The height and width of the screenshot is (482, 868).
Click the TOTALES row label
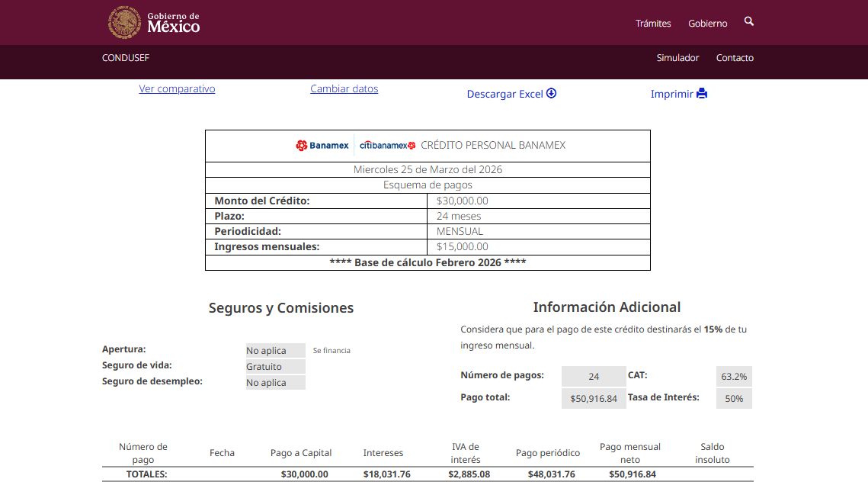click(146, 474)
